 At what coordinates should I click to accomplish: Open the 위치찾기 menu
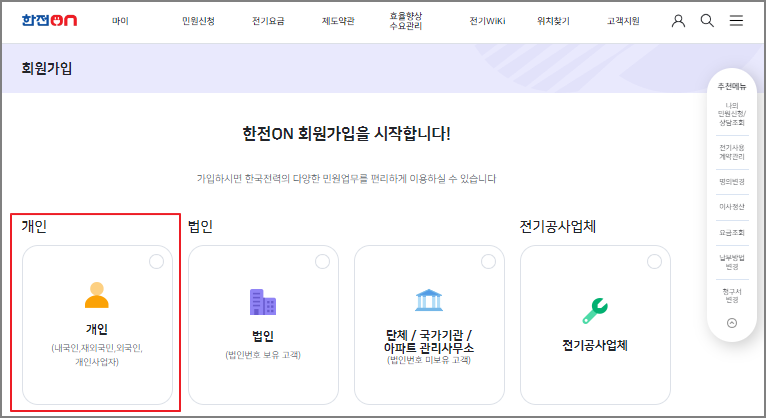click(x=553, y=21)
